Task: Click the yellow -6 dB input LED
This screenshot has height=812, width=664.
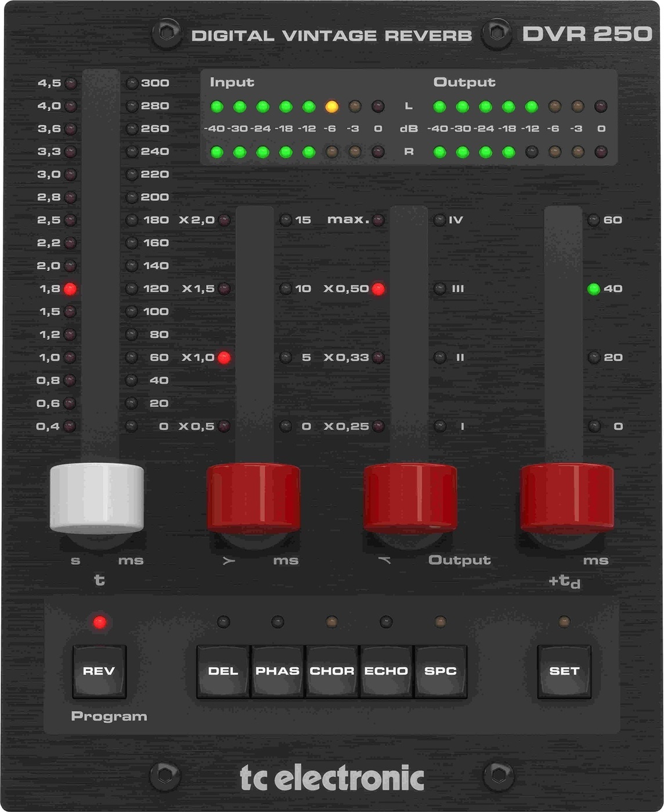Action: 331,107
